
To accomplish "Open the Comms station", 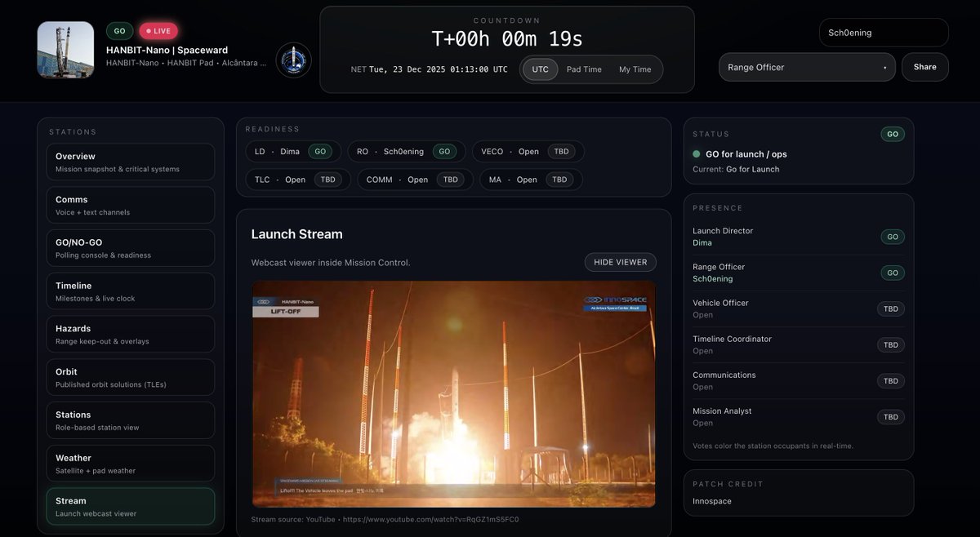I will [x=131, y=205].
